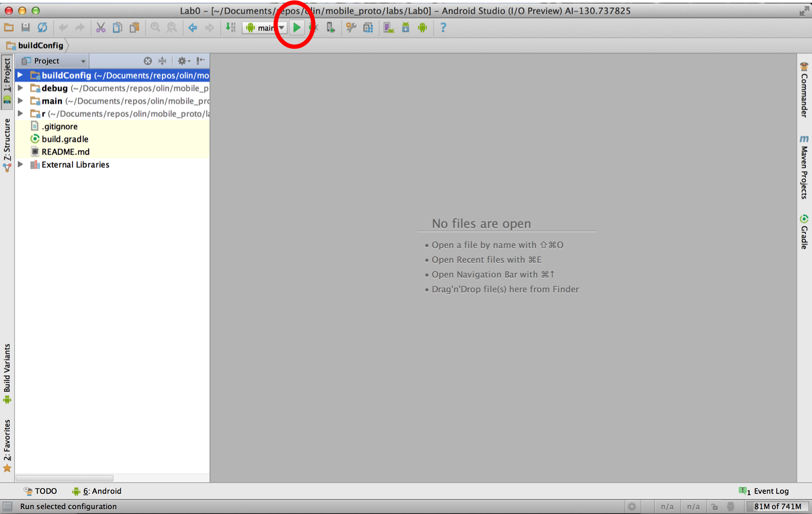The height and width of the screenshot is (514, 812).
Task: Click the fullscreen arrows in title bar
Action: 803,11
